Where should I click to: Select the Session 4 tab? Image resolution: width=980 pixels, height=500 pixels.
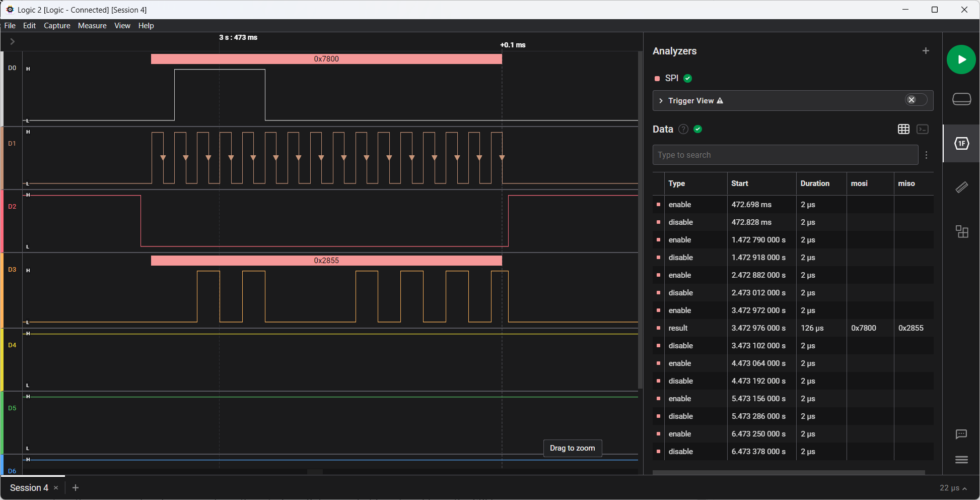[30, 487]
